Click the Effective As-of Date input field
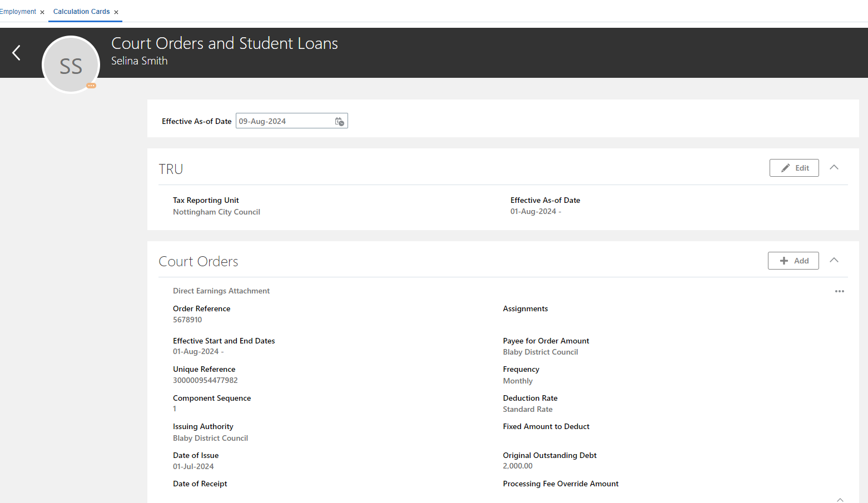 coord(284,121)
